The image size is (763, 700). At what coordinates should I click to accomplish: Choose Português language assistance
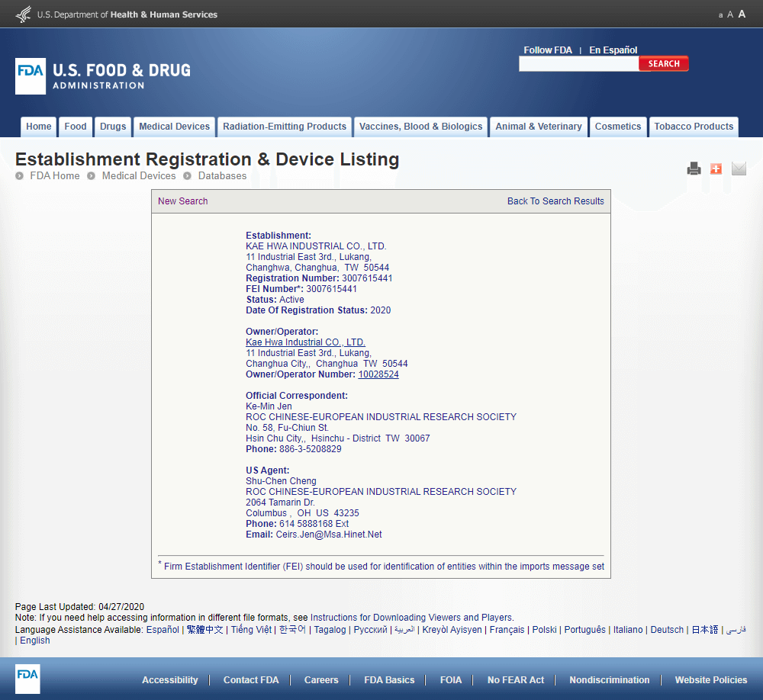[x=585, y=629]
